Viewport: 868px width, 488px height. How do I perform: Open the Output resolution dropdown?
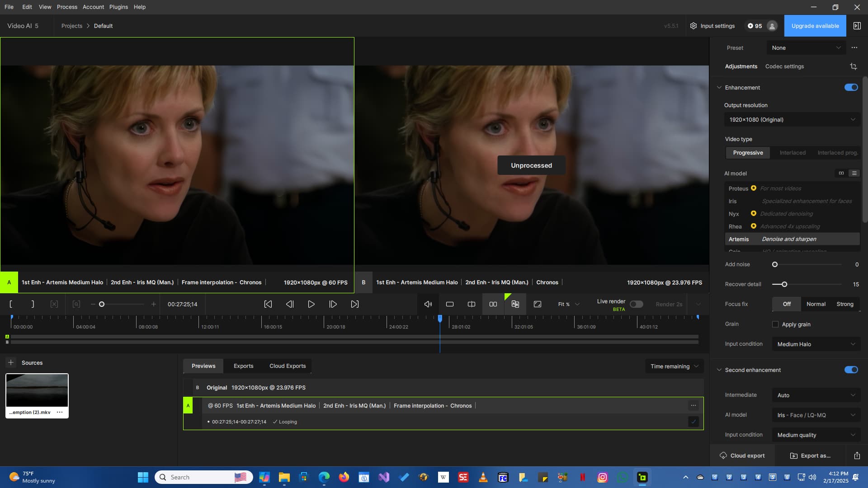point(792,119)
